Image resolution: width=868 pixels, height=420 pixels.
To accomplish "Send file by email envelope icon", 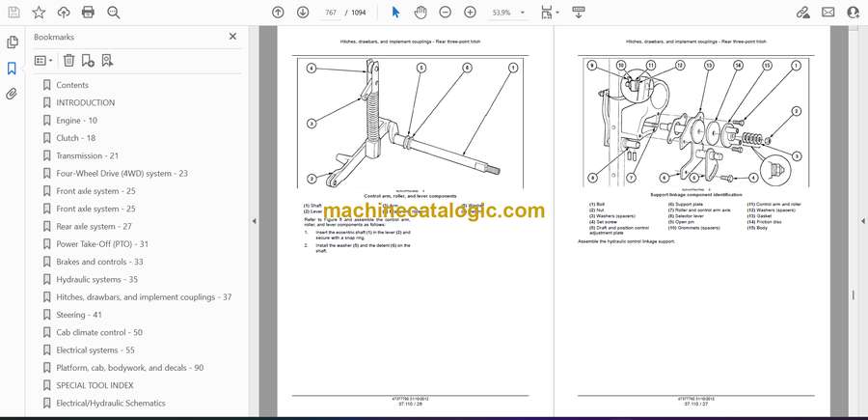I will 828,13.
